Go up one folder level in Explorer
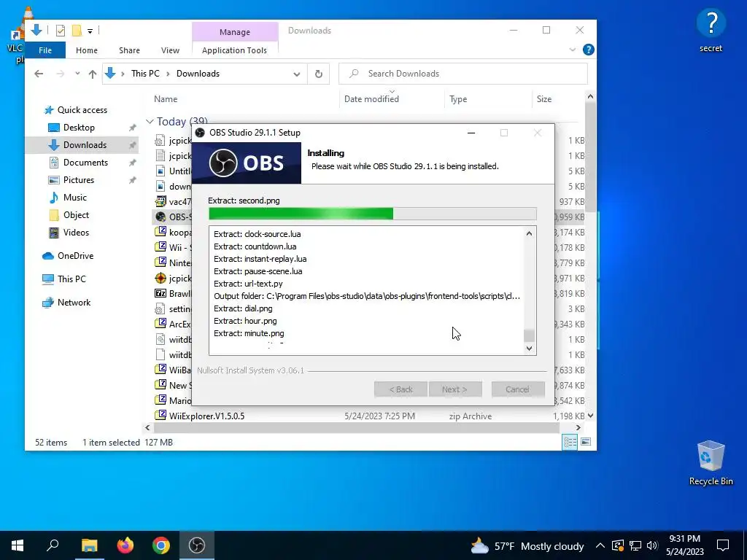 pyautogui.click(x=93, y=74)
